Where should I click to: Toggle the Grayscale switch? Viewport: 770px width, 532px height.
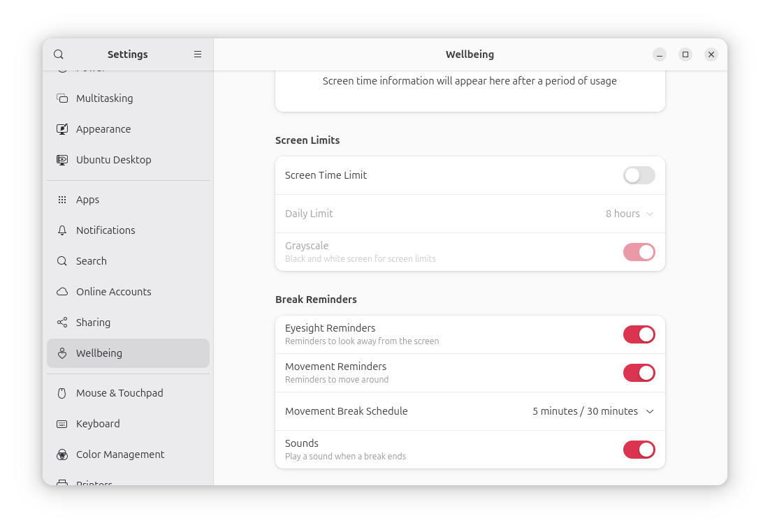click(x=639, y=252)
